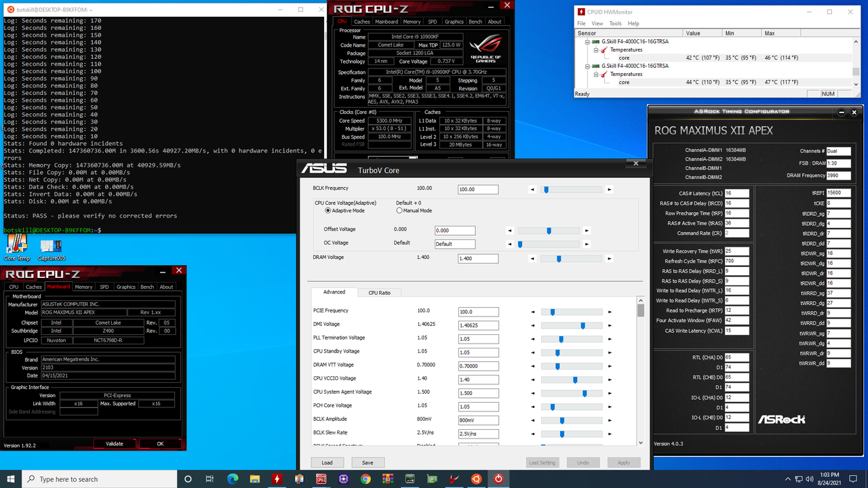Open the File menu in HWMonitor
The height and width of the screenshot is (488, 868).
coord(581,23)
